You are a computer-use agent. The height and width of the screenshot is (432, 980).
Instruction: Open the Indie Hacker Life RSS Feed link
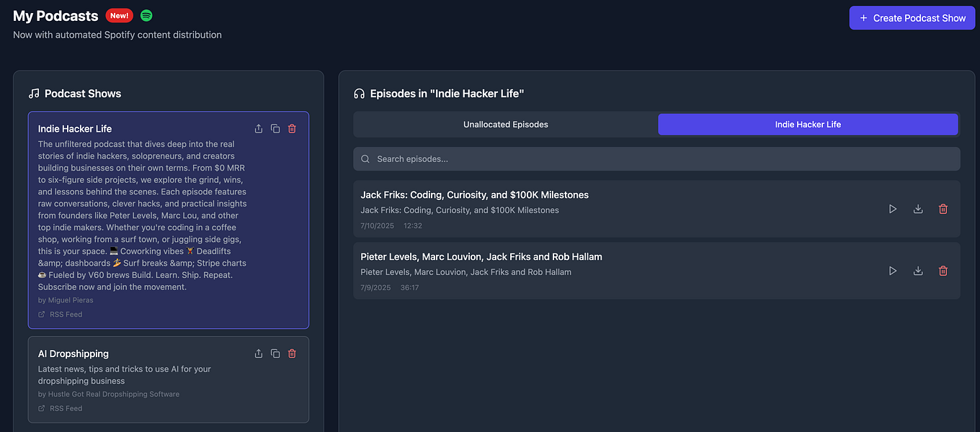(61, 315)
